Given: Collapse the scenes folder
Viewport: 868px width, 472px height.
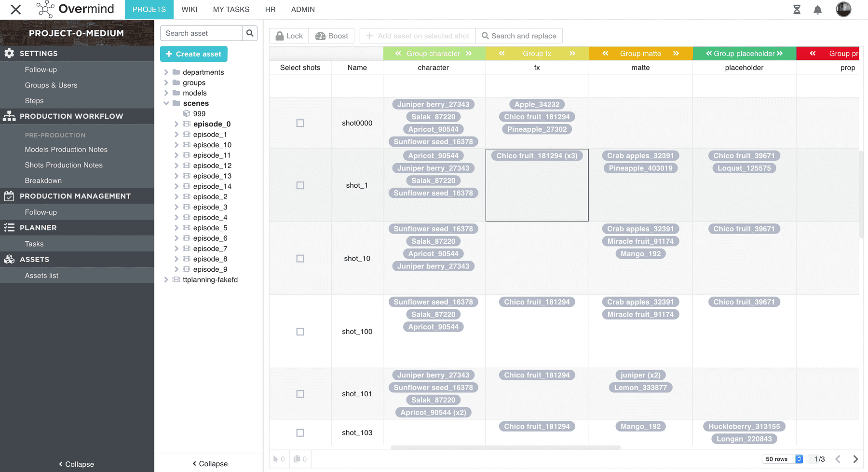Looking at the screenshot, I should [166, 103].
